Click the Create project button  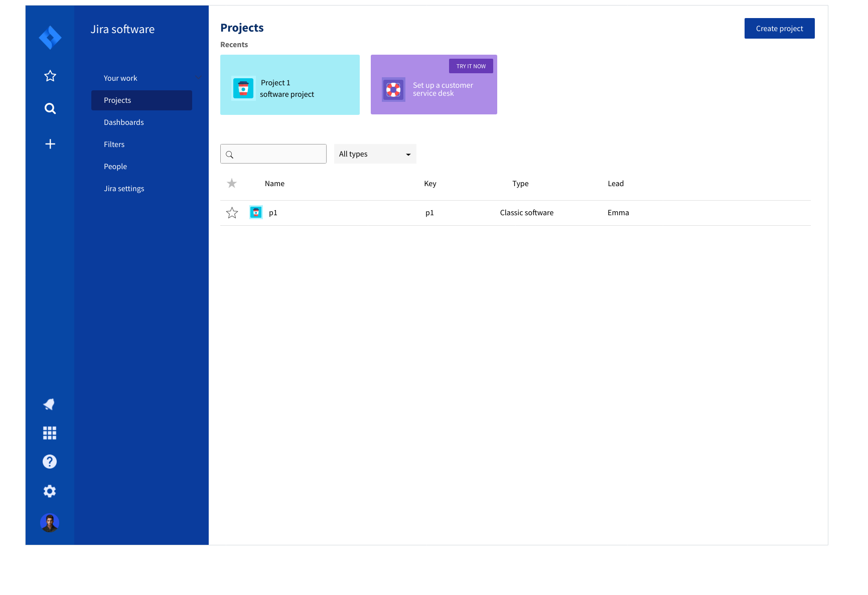click(779, 28)
